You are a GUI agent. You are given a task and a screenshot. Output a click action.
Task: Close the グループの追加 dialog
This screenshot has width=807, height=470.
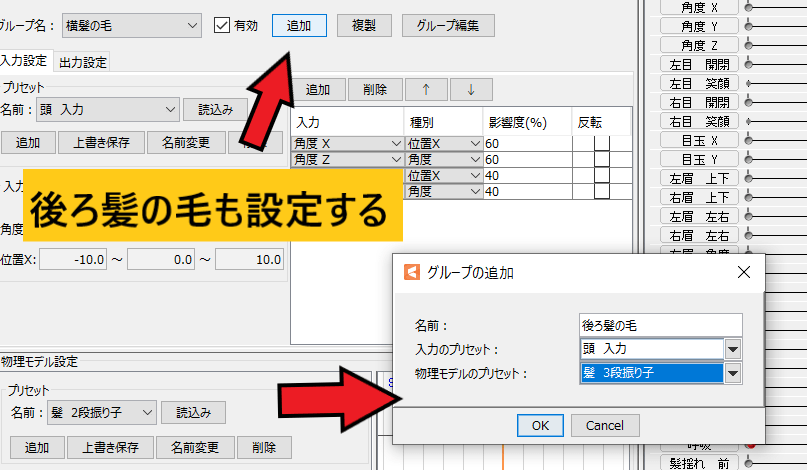(x=743, y=272)
